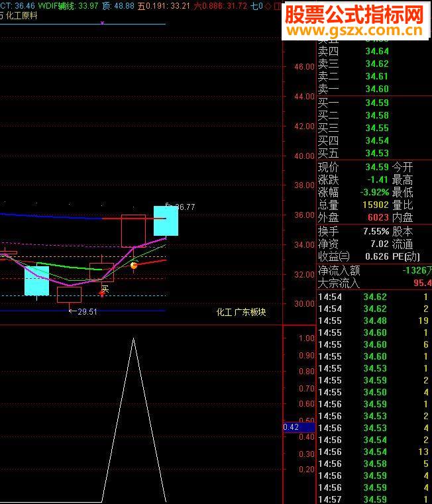The height and width of the screenshot is (504, 432).
Task: Click the 46.00 price axis label
Action: point(304,67)
